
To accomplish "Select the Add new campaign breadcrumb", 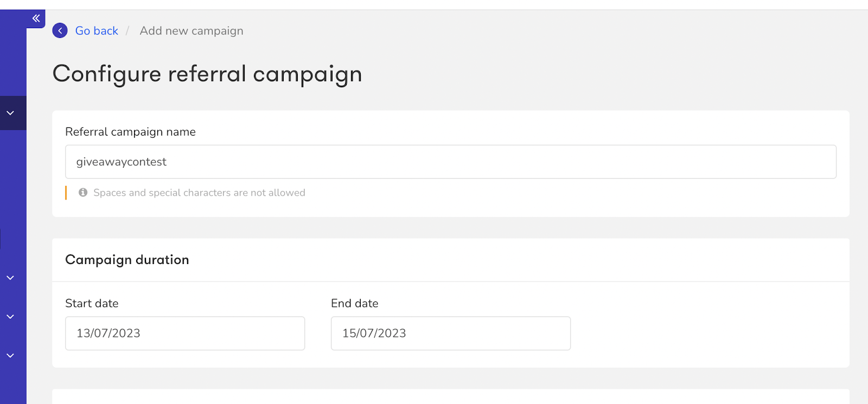I will click(x=192, y=31).
